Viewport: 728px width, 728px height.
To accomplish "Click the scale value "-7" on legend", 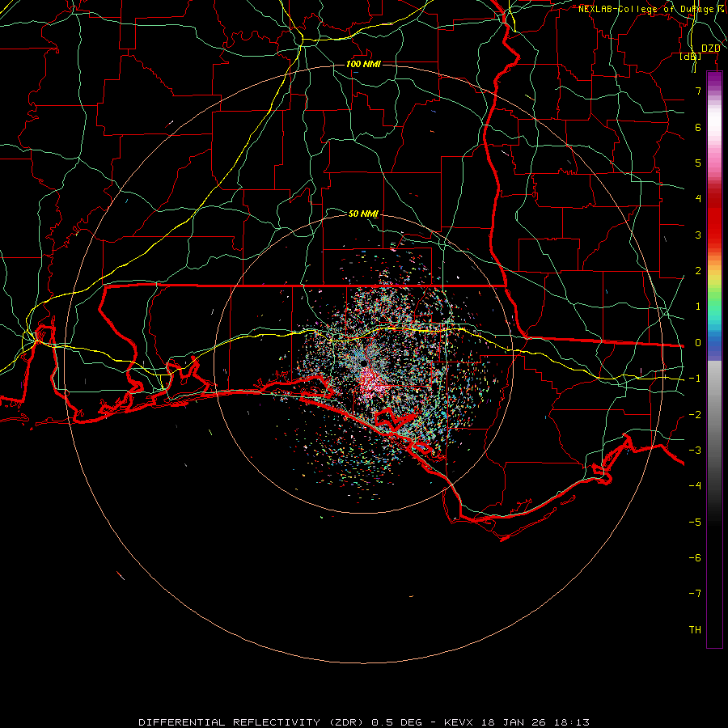I will tap(695, 594).
